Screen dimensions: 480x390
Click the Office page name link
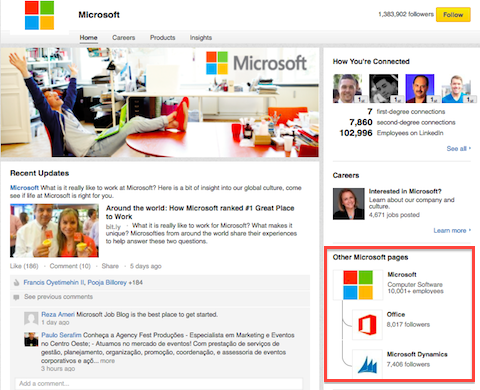(396, 314)
